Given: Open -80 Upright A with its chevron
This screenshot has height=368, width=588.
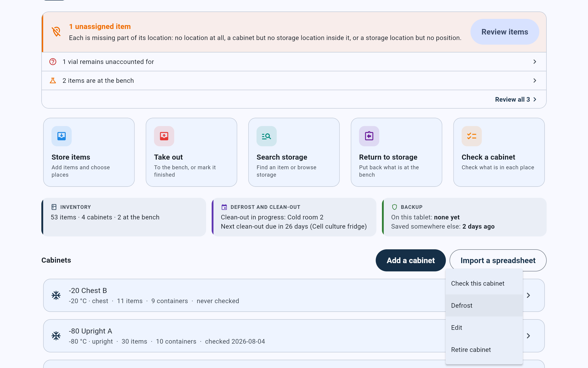Looking at the screenshot, I should pos(528,336).
